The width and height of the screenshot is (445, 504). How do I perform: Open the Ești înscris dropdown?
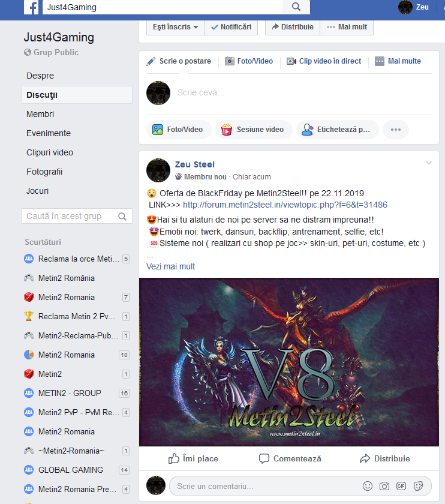click(176, 27)
